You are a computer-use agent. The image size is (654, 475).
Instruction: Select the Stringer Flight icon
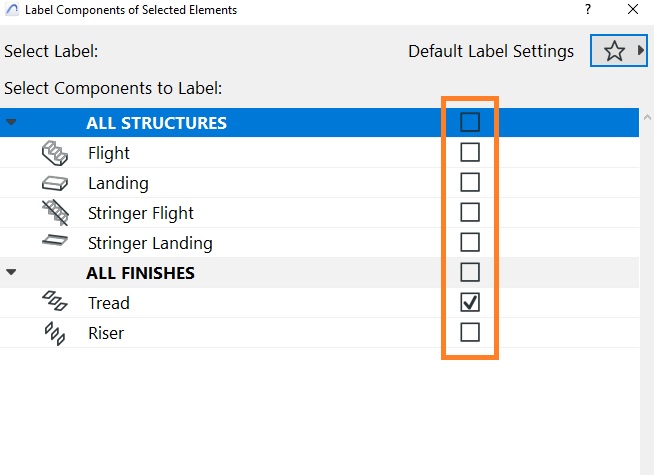tap(55, 213)
